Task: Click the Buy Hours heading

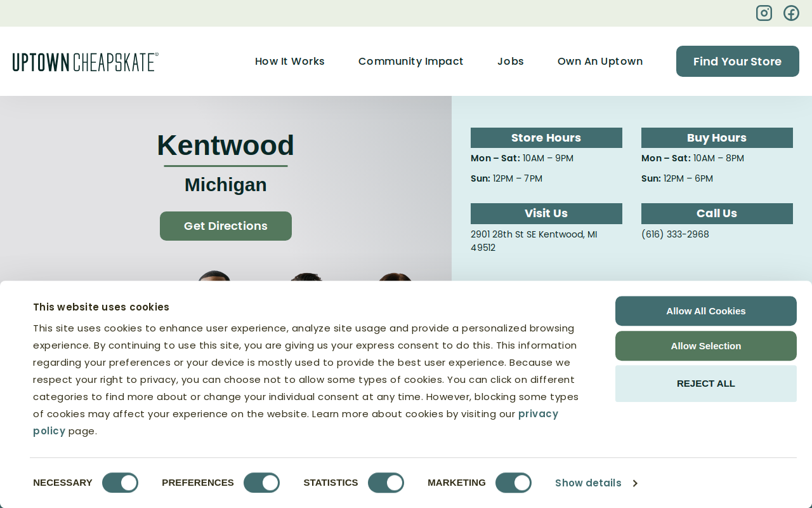Action: (x=717, y=138)
